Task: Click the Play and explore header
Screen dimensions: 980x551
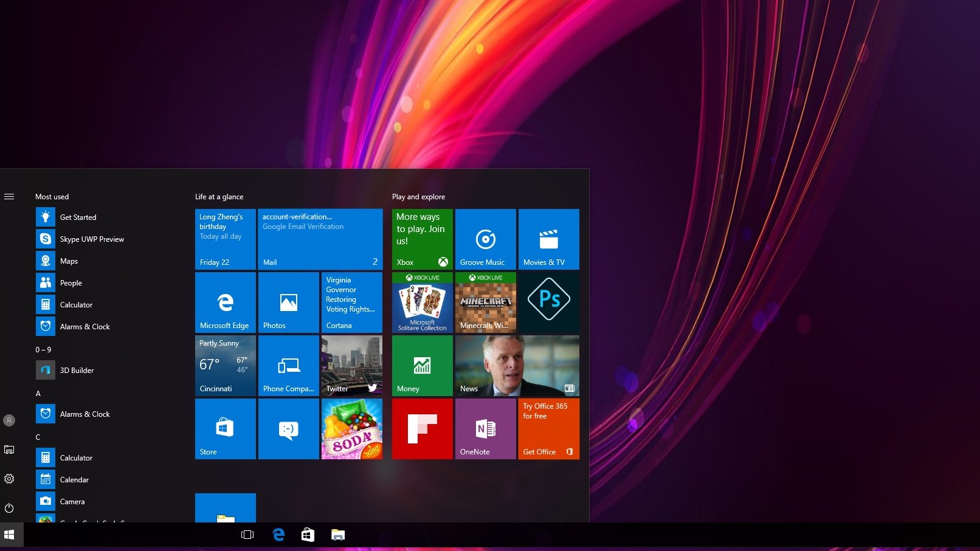Action: [x=418, y=197]
